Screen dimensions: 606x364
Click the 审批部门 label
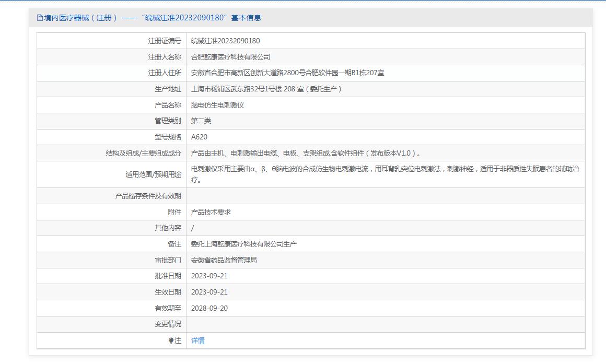pos(168,261)
